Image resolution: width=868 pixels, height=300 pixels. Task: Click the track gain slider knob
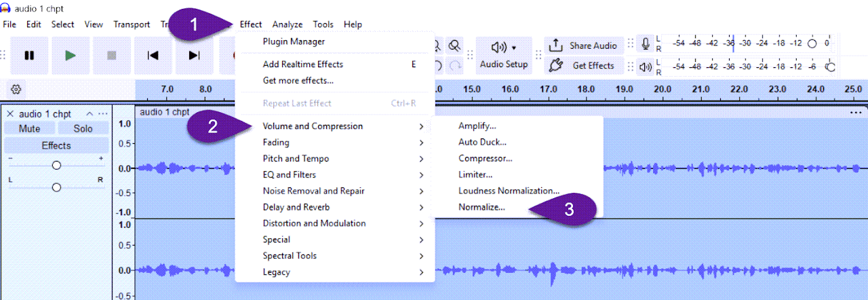(x=56, y=165)
